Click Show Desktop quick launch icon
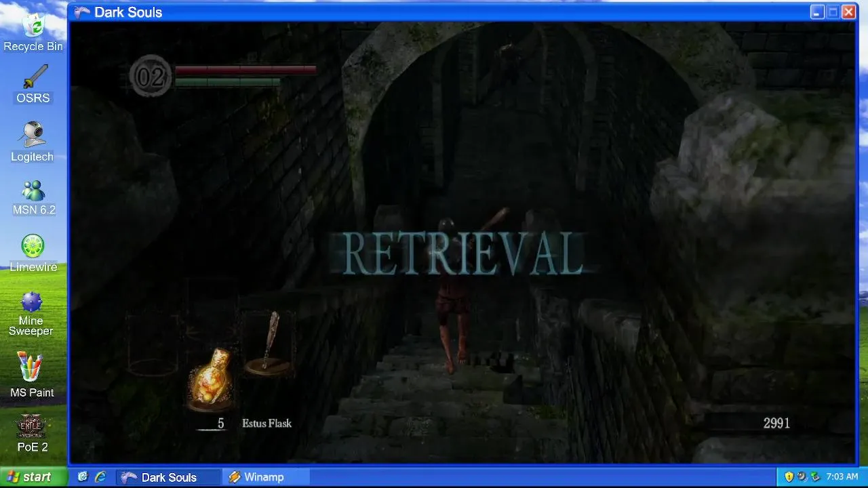This screenshot has width=868, height=488. click(83, 477)
